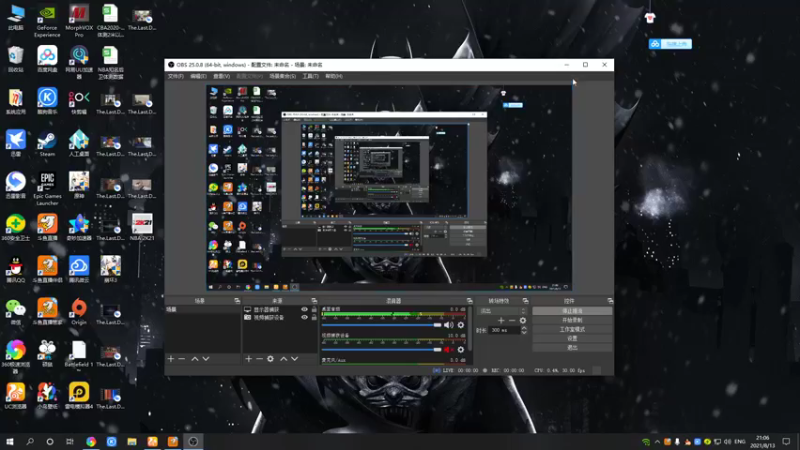Open Epic Games Launcher desktop icon
Viewport: 800px width, 450px height.
pos(47,189)
